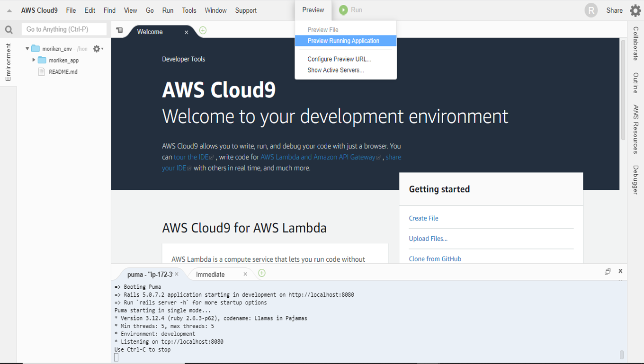644x364 pixels.
Task: Select the "=> Booting Puma" terminal line
Action: point(138,287)
